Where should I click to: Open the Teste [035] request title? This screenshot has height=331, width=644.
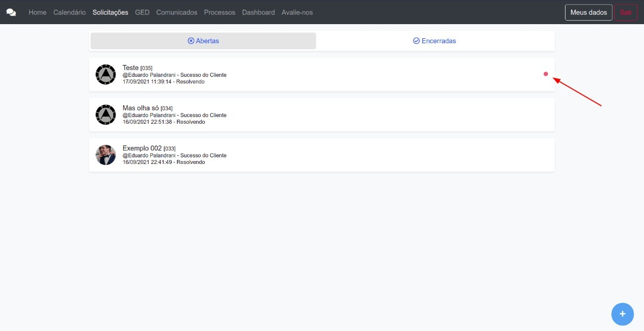137,67
